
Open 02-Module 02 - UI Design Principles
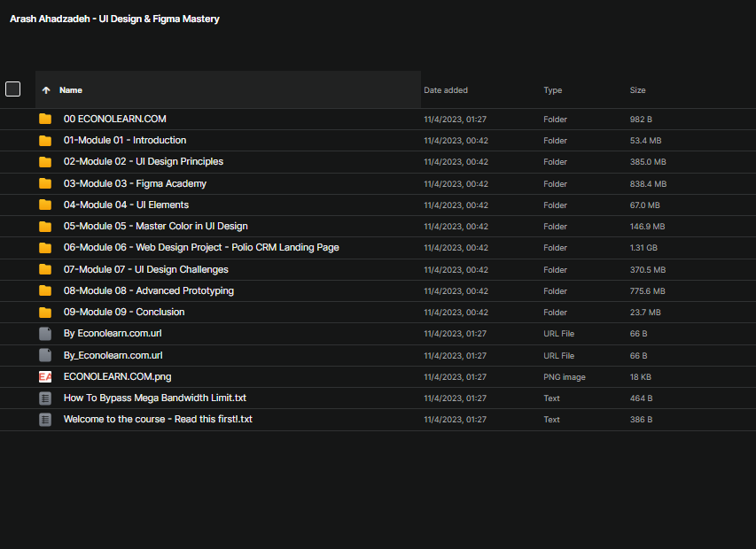(x=143, y=161)
